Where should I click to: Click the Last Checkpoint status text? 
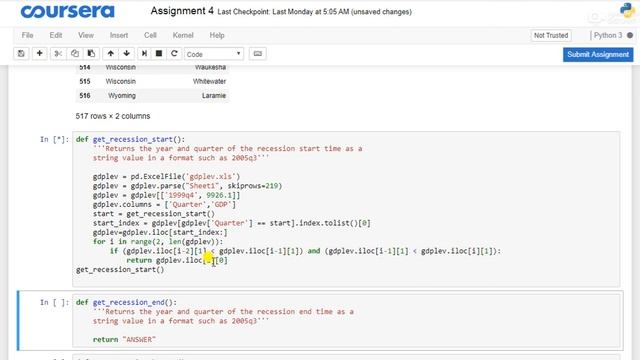tap(314, 12)
